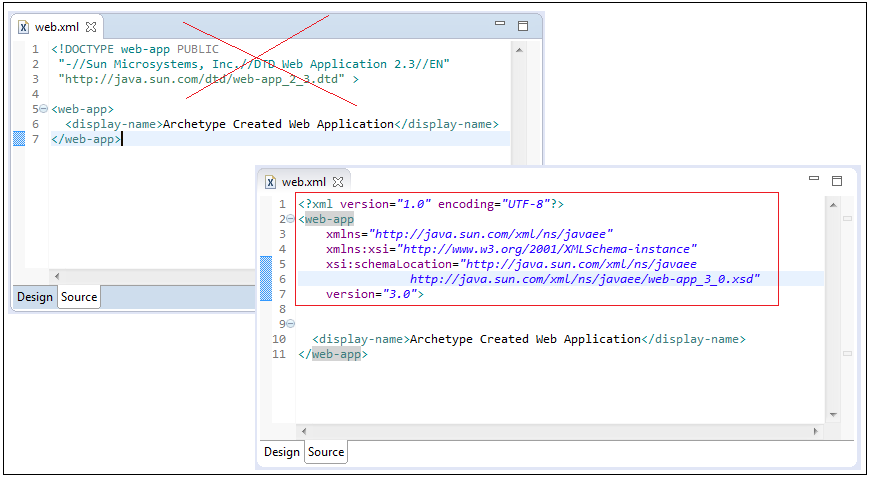Image resolution: width=870 pixels, height=477 pixels.
Task: Click the <?xml version="1.0" declaration line
Action: pyautogui.click(x=431, y=204)
